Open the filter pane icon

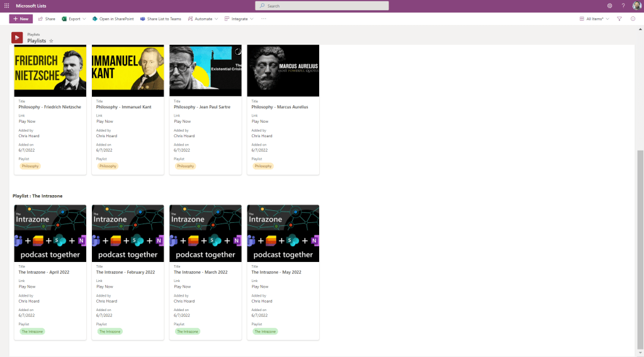pyautogui.click(x=619, y=19)
